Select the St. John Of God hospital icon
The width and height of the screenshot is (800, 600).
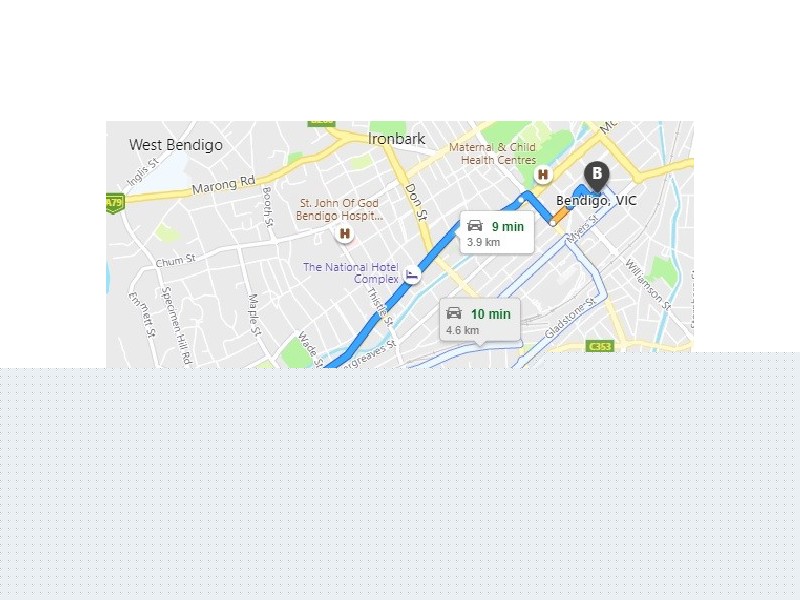pos(345,234)
